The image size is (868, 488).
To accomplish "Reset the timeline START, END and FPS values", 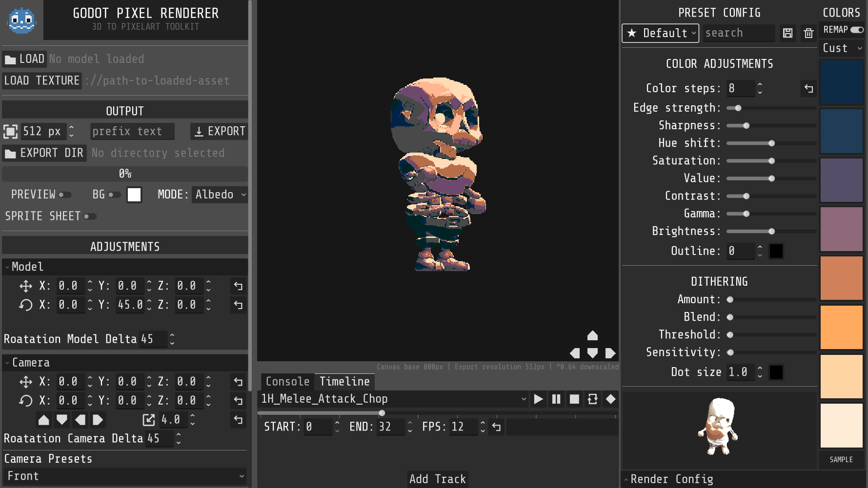I will 496,427.
